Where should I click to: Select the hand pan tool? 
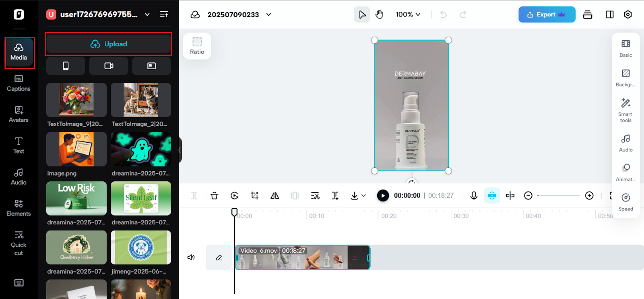[x=379, y=15]
